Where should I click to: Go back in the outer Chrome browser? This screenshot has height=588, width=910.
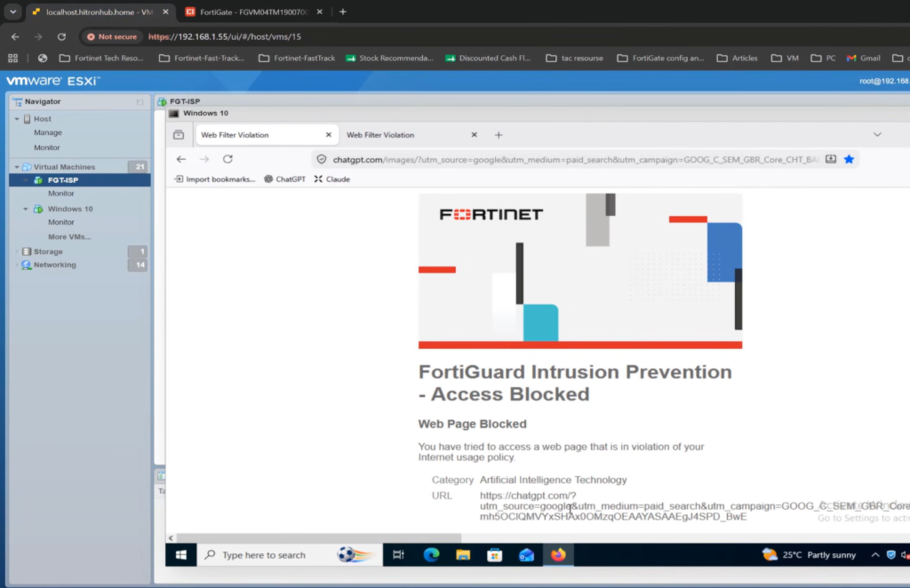pyautogui.click(x=15, y=36)
